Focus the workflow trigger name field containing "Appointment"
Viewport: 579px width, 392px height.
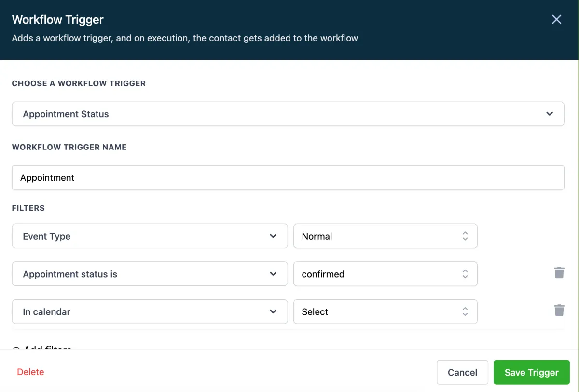click(x=288, y=177)
